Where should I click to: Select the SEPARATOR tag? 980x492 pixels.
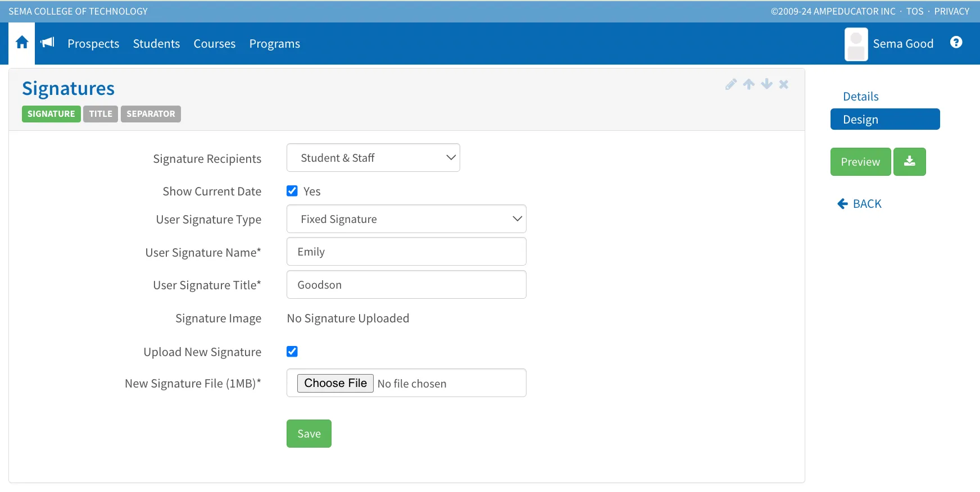coord(151,114)
